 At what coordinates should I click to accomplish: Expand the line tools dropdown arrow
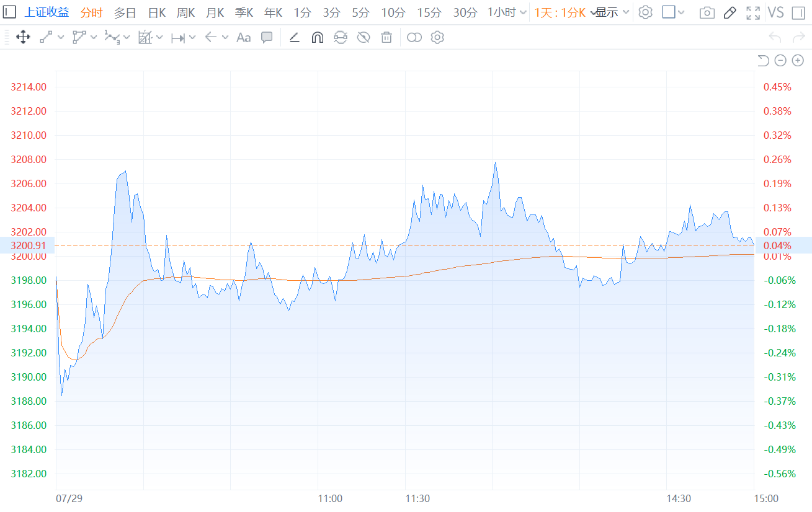(61, 38)
